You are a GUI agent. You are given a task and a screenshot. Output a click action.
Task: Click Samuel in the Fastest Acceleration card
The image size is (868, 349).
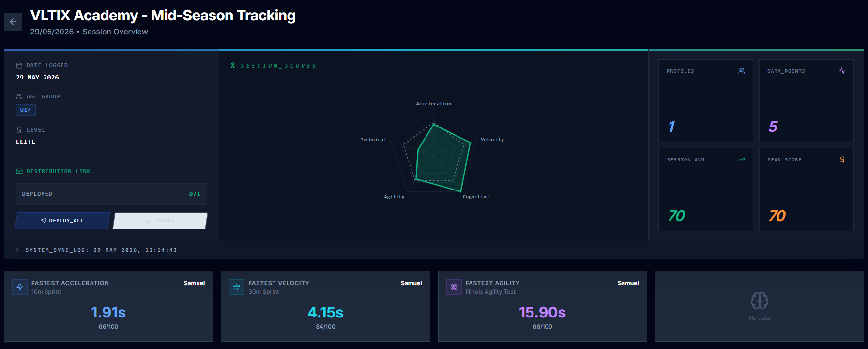(194, 283)
